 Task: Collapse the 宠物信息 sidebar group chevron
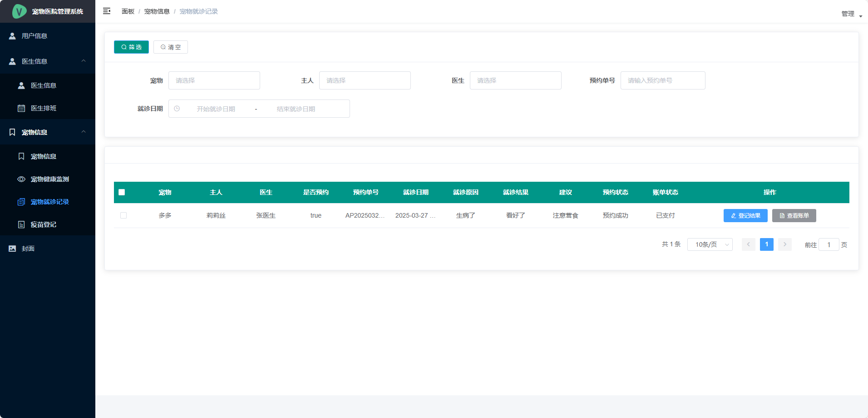tap(84, 132)
